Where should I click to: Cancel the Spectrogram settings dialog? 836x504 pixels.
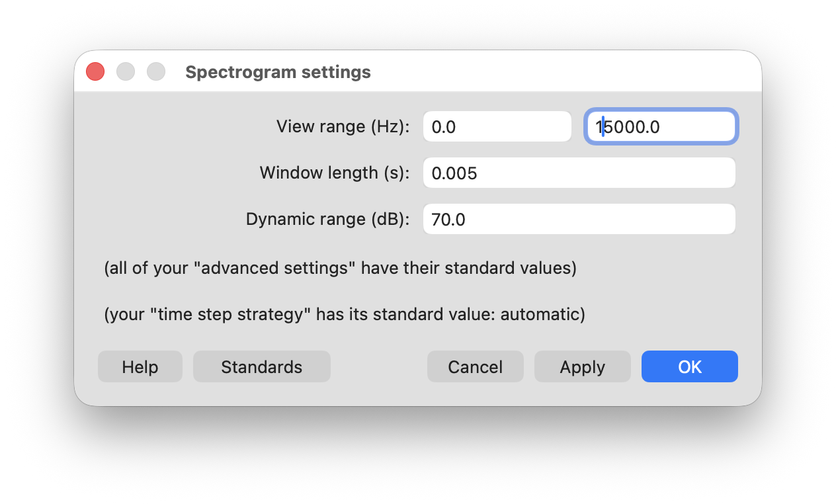pos(475,366)
